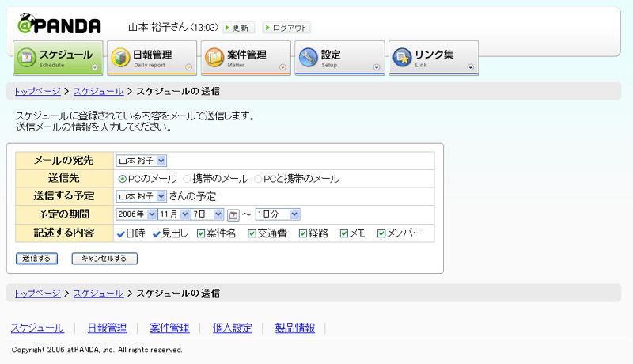
Task: Click the メールの宛先 row label
Action: coord(64,161)
